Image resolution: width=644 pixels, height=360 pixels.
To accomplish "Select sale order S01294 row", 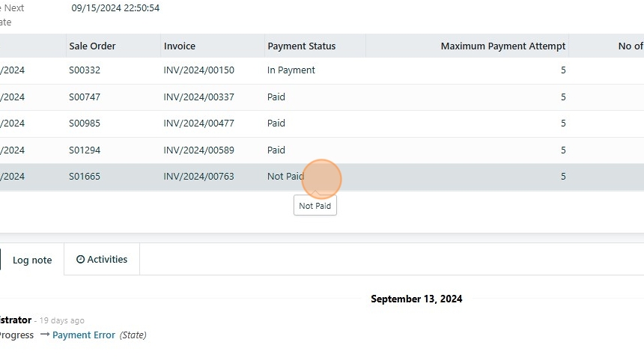I will click(x=85, y=150).
